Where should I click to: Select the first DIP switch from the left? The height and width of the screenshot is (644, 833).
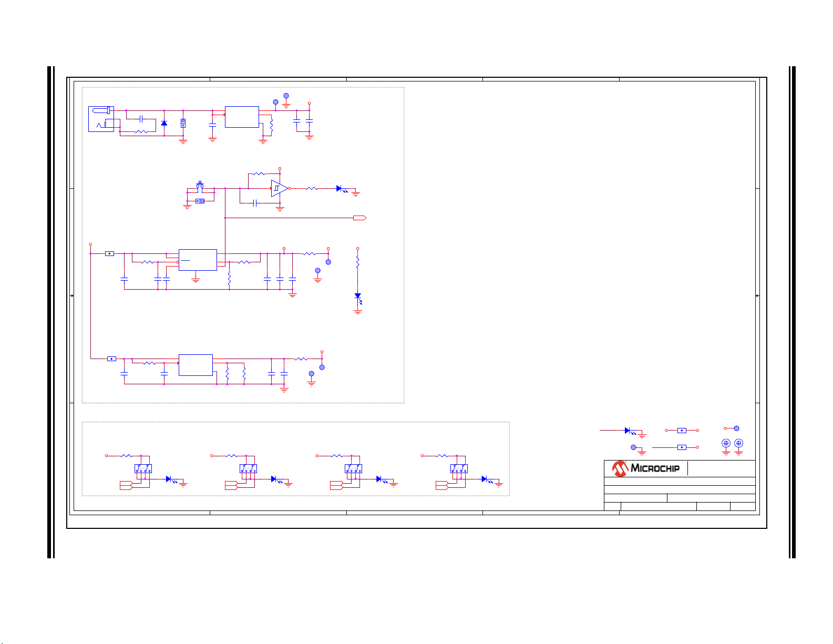[143, 468]
